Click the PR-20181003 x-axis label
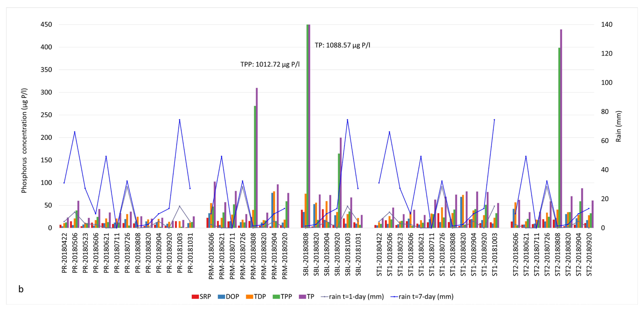The height and width of the screenshot is (310, 644). [x=180, y=253]
